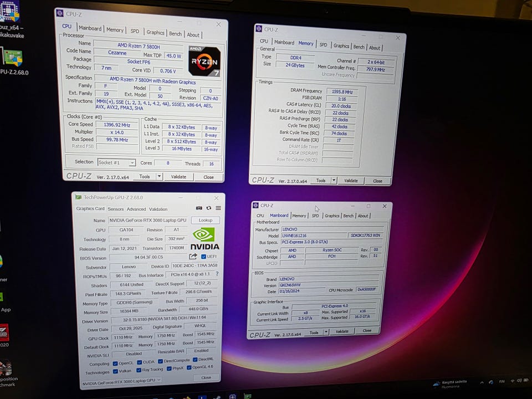The image size is (532, 399).
Task: Click the GPU name field in GPU-Z
Action: coord(148,220)
